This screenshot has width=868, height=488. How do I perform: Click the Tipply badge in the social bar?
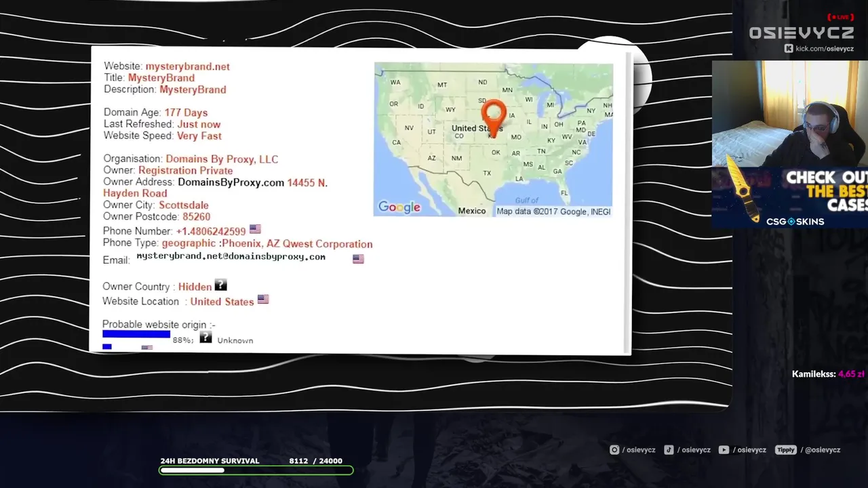pyautogui.click(x=786, y=449)
